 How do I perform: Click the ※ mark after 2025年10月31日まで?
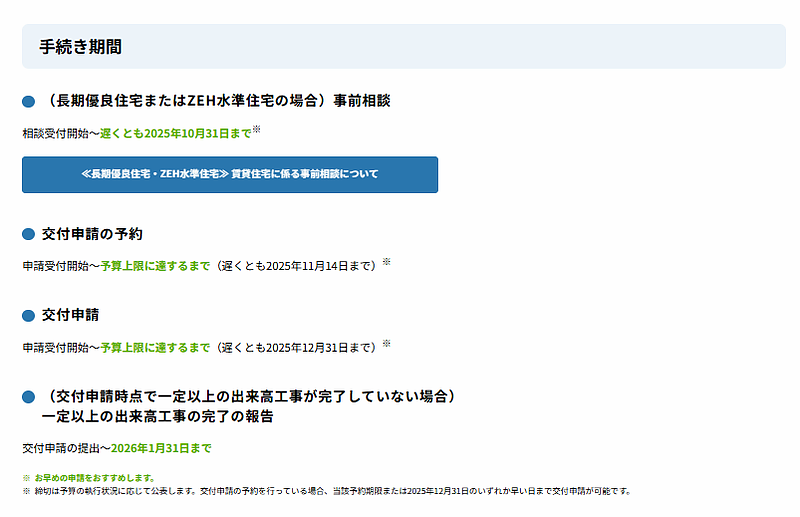[256, 130]
